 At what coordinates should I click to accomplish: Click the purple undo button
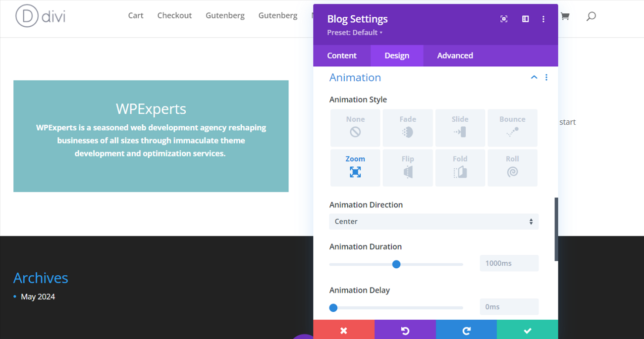pyautogui.click(x=405, y=330)
